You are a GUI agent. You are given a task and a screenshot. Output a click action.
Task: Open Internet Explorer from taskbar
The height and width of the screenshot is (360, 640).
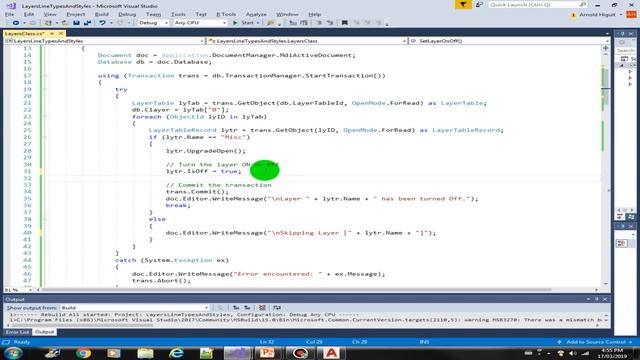[x=176, y=353]
